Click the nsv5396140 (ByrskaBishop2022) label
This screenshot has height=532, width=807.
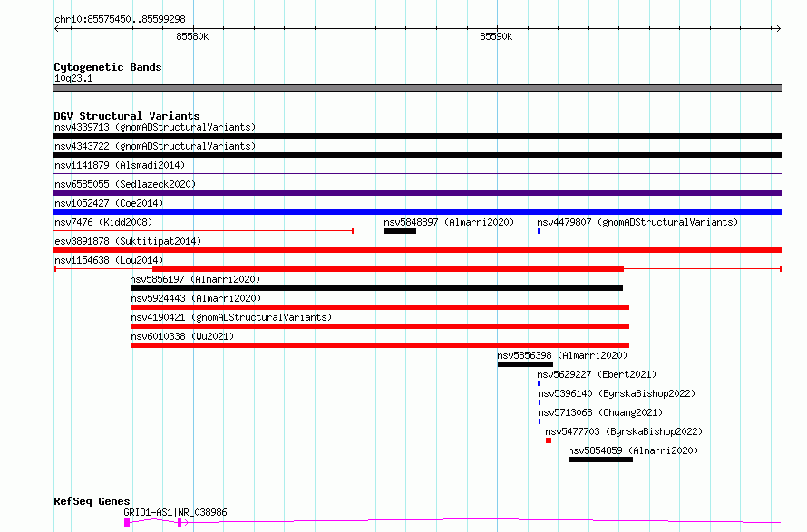(x=617, y=393)
